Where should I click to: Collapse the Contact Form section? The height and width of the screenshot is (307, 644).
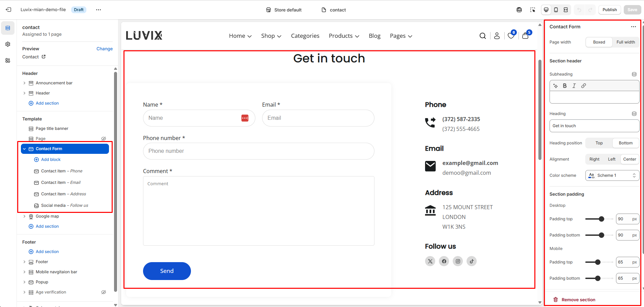pyautogui.click(x=24, y=149)
